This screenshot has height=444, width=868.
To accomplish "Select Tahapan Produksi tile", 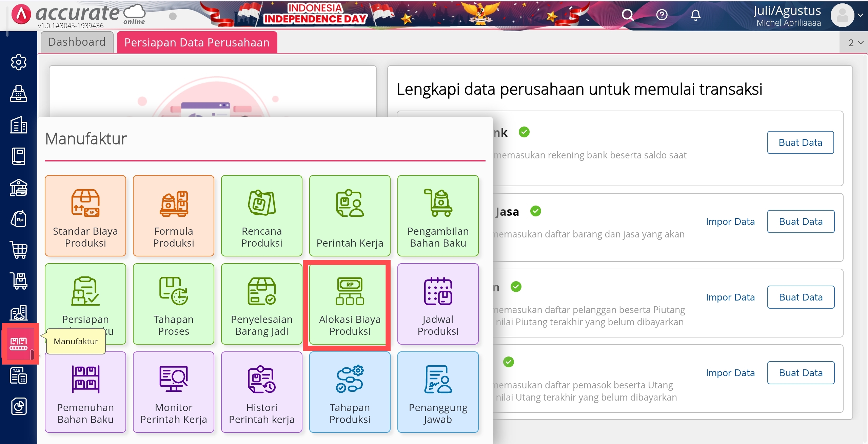I will pos(350,392).
